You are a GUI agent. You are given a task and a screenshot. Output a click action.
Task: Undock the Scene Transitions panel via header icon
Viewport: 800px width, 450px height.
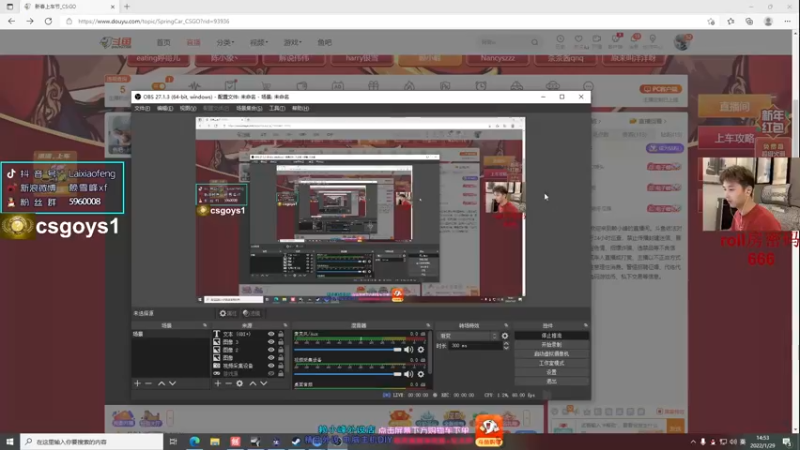[506, 326]
